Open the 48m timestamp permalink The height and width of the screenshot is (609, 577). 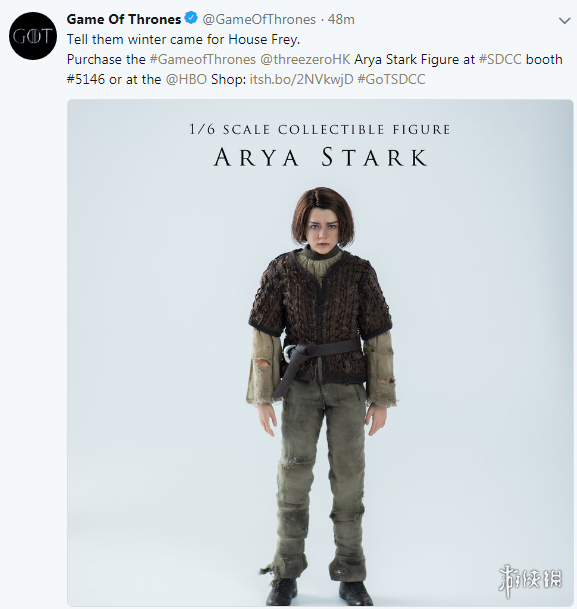(x=341, y=19)
